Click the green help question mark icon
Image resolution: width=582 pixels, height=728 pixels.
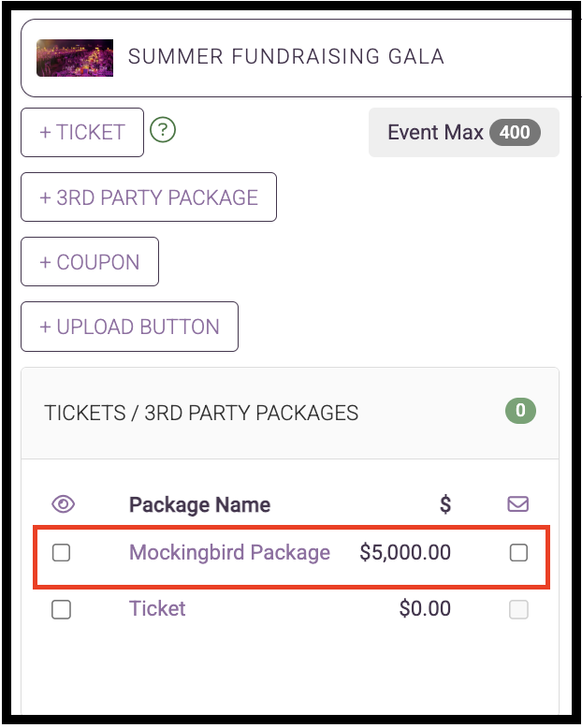point(163,130)
